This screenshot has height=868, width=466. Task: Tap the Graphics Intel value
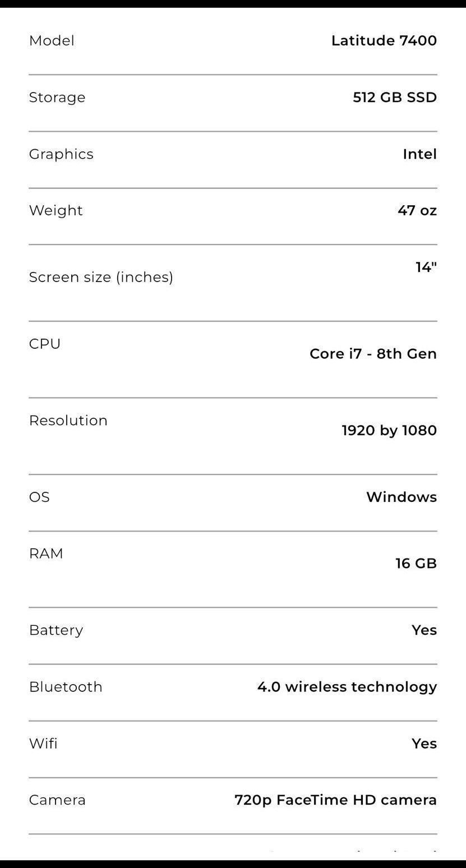(x=419, y=154)
